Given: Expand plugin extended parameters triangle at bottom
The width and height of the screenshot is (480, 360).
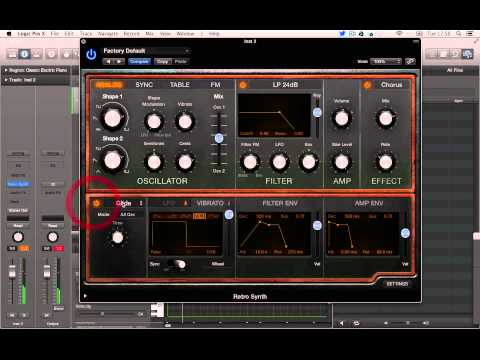Looking at the screenshot, I should click(85, 296).
